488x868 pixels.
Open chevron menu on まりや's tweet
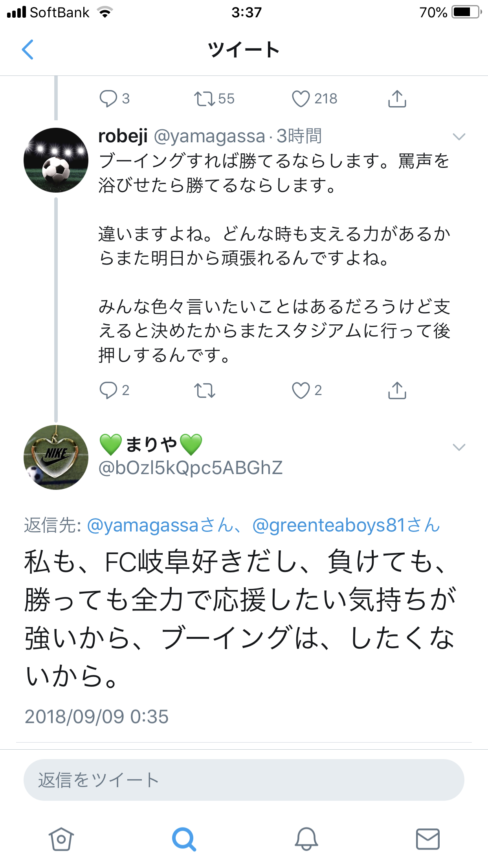(459, 447)
